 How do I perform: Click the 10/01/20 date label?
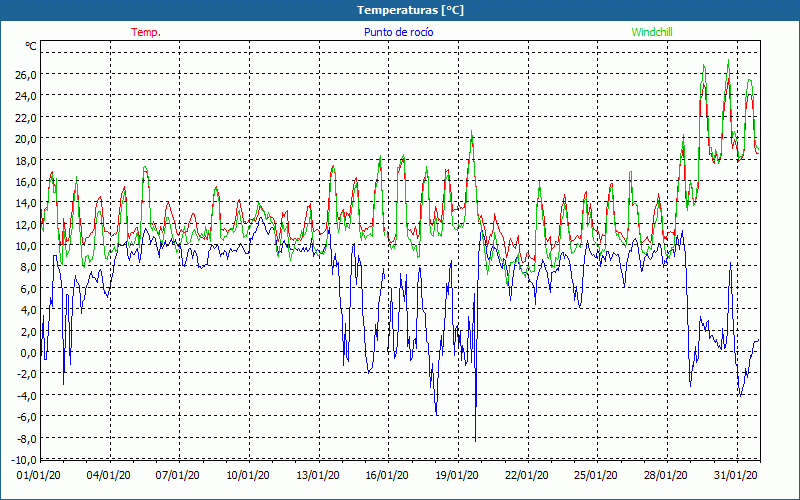point(247,476)
